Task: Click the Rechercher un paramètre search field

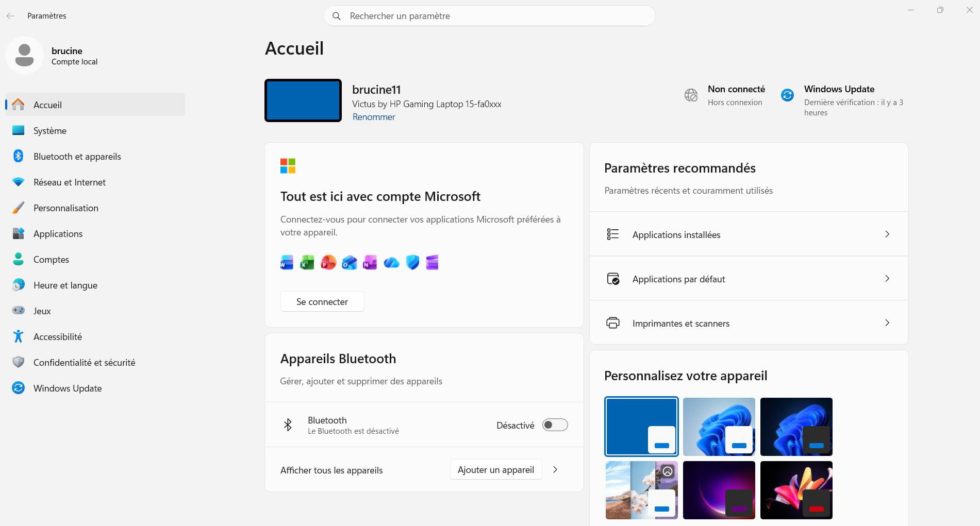Action: tap(489, 16)
